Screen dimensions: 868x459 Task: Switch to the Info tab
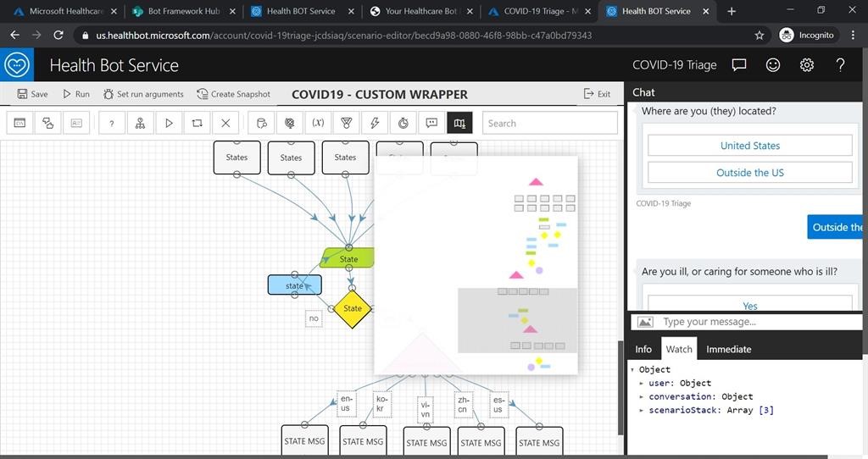pyautogui.click(x=643, y=349)
